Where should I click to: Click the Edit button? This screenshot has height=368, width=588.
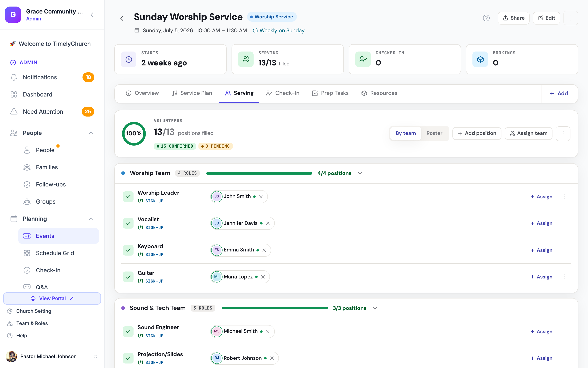(x=546, y=18)
